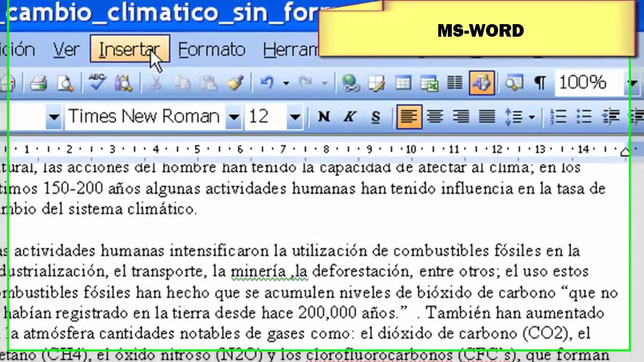The image size is (644, 362).
Task: Toggle the numbered list
Action: pos(558,117)
